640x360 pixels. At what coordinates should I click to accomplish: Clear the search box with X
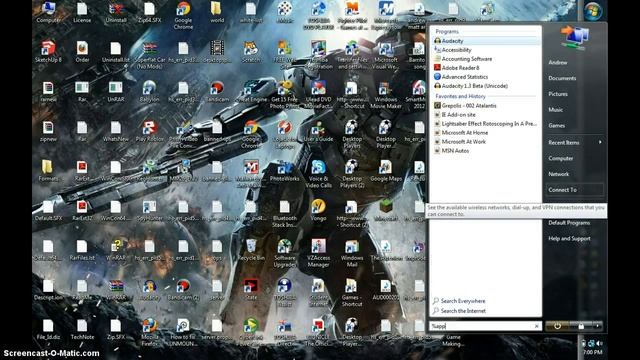[x=536, y=326]
